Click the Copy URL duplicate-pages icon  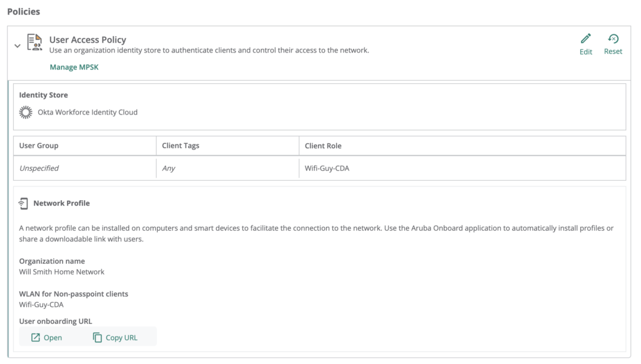pos(97,338)
